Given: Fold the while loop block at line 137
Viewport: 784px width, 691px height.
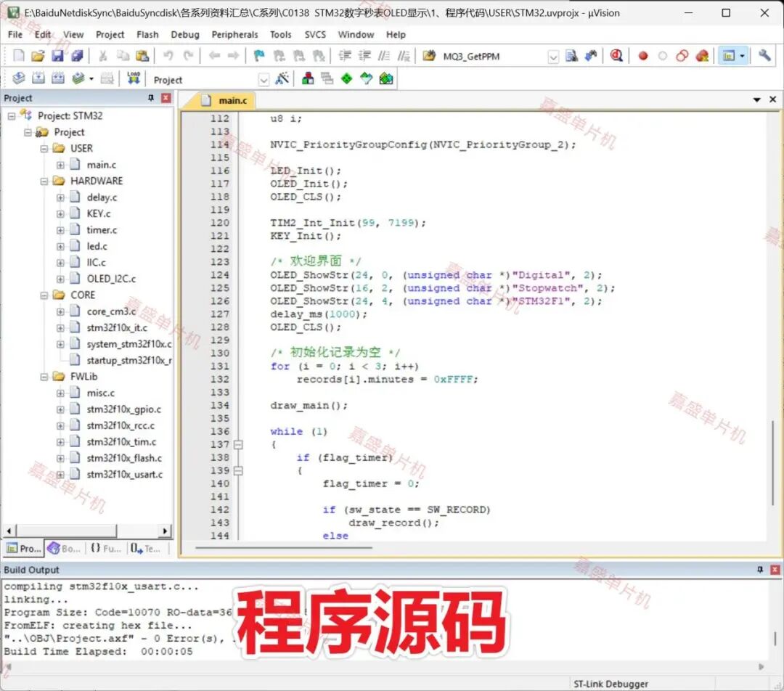Looking at the screenshot, I should (239, 444).
